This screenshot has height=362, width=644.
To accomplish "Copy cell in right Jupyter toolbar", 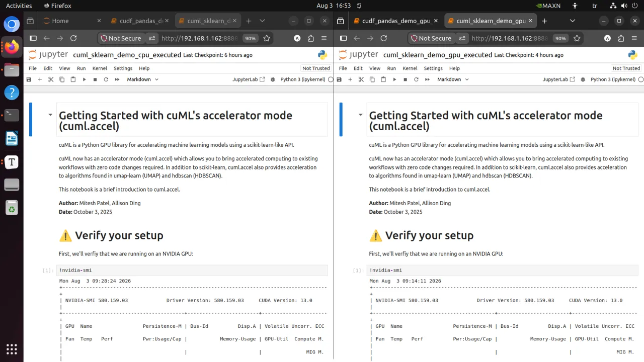I will click(372, 79).
